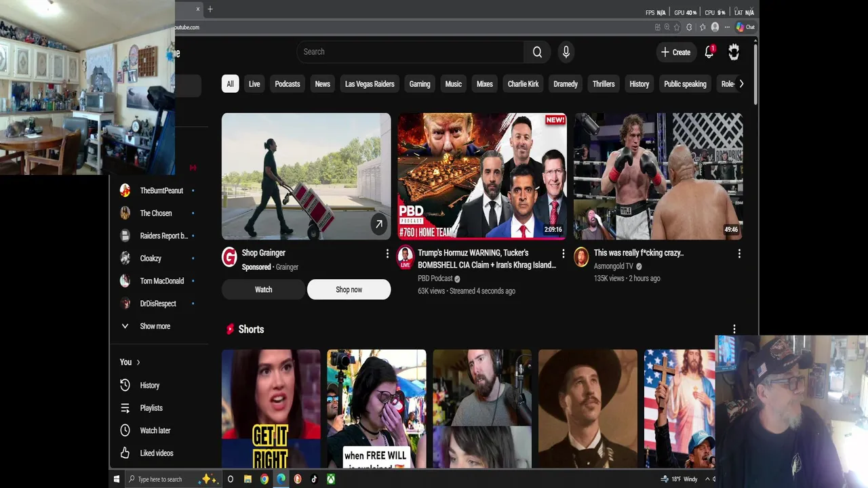Viewport: 868px width, 488px height.
Task: Open the Asmongold boxing video thumbnail
Action: pos(658,176)
